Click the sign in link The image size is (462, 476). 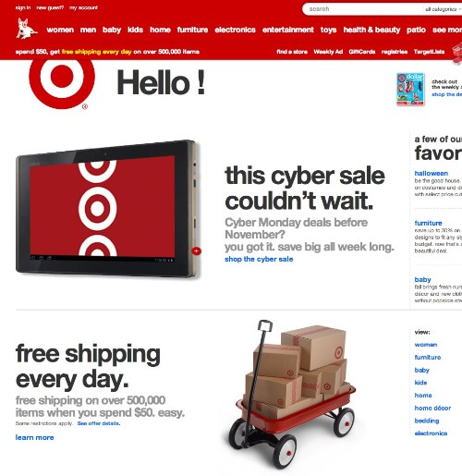coord(23,7)
